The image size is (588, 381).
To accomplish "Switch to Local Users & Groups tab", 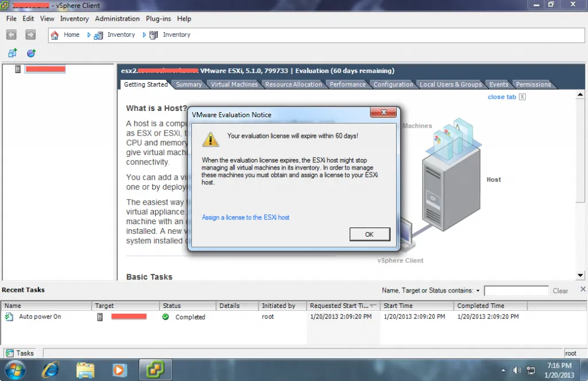I will coord(451,84).
